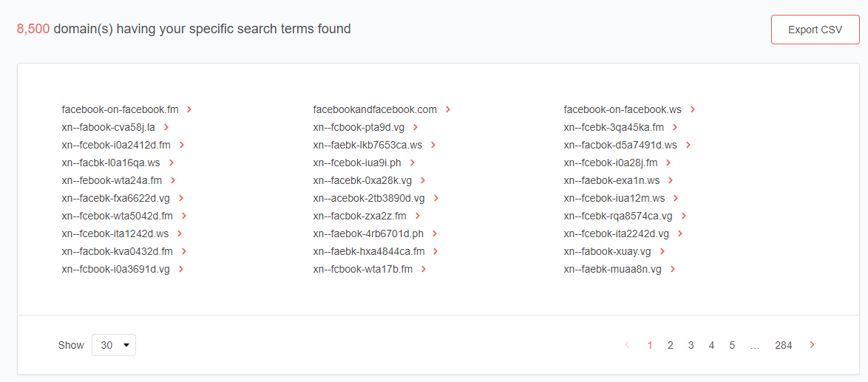Click arrow beside facebookandfacebook.com
The height and width of the screenshot is (382, 868).
click(x=448, y=109)
